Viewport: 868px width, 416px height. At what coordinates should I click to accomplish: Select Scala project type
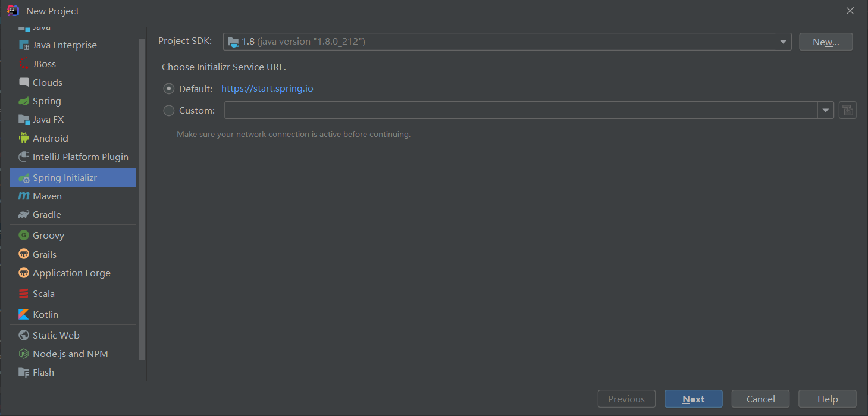click(x=73, y=293)
